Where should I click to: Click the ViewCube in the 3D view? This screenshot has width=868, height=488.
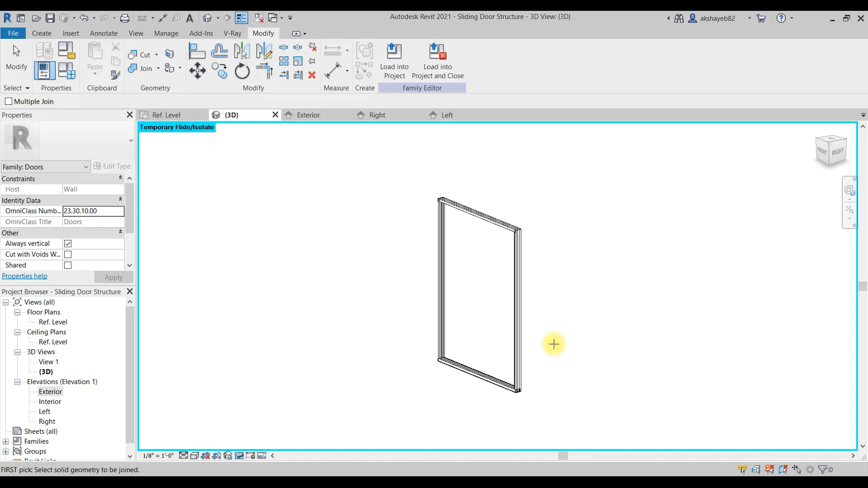(x=831, y=151)
